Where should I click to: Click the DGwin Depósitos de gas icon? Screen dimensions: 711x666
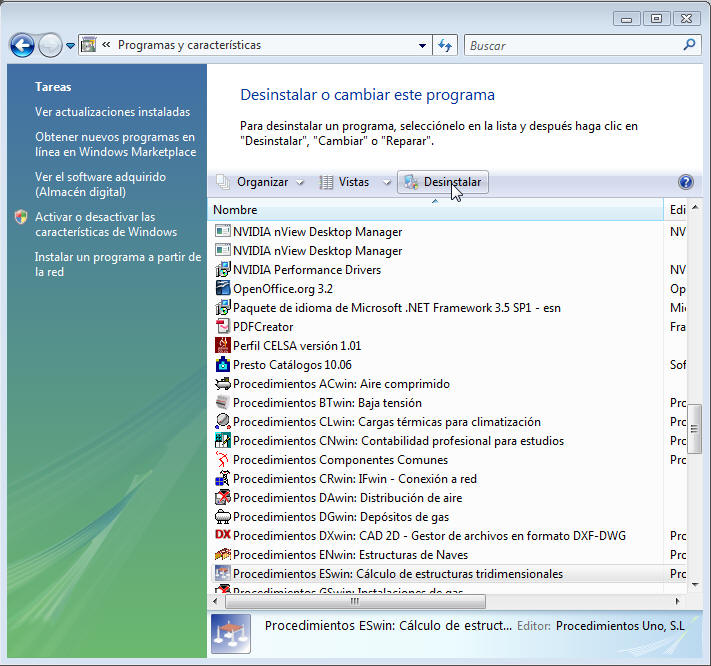222,517
